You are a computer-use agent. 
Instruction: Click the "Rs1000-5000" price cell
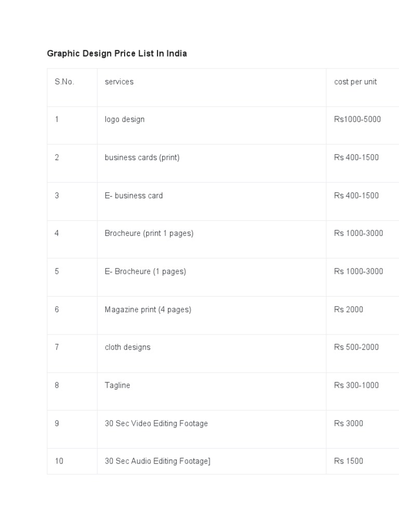(x=357, y=119)
